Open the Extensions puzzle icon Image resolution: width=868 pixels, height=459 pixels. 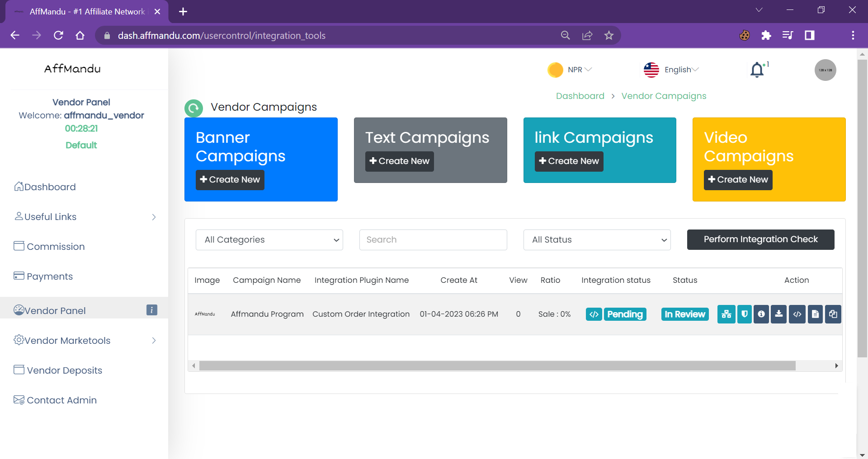pyautogui.click(x=766, y=35)
